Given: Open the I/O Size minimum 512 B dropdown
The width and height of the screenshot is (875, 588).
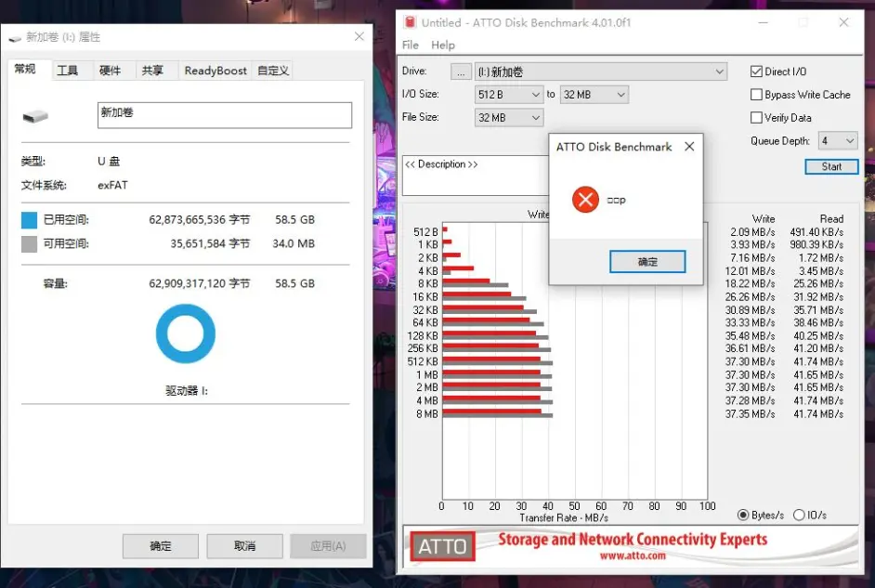Looking at the screenshot, I should click(x=508, y=95).
